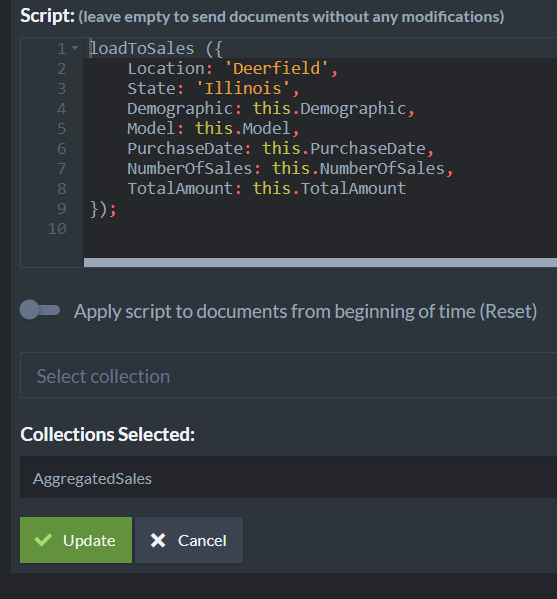Image resolution: width=557 pixels, height=599 pixels.
Task: Click the Reset toggle label text
Action: pyautogui.click(x=305, y=311)
